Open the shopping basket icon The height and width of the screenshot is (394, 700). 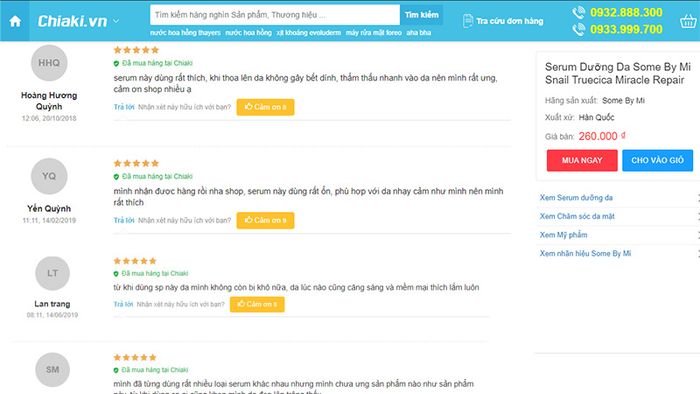(688, 21)
